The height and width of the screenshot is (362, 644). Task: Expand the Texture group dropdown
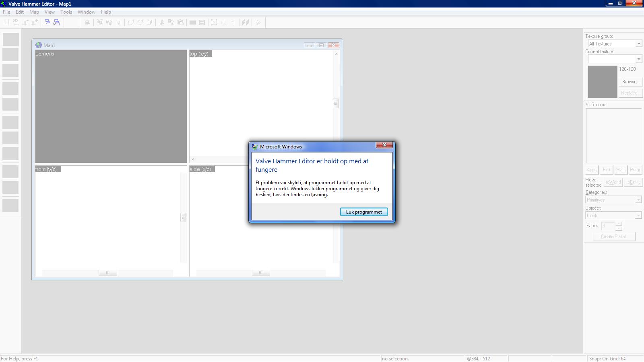click(x=638, y=44)
